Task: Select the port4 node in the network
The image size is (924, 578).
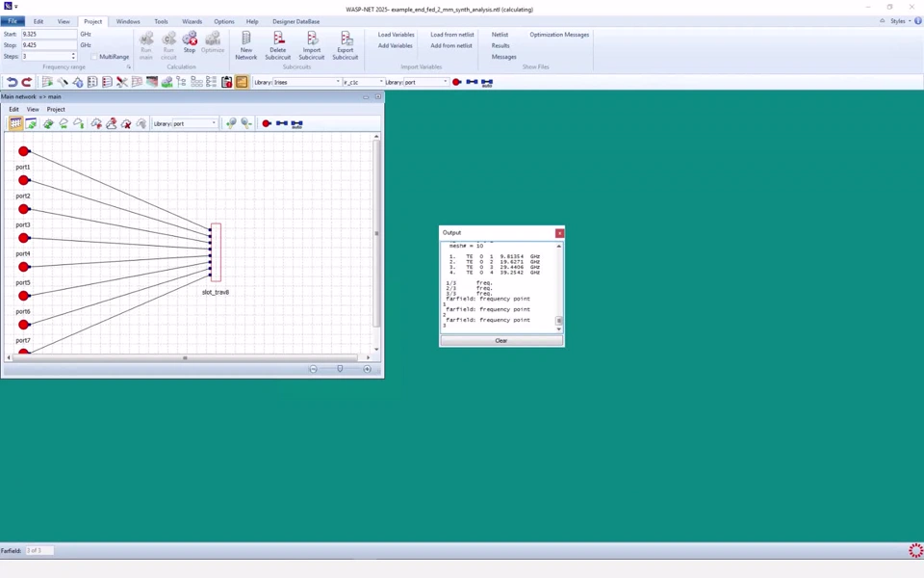Action: coord(23,238)
